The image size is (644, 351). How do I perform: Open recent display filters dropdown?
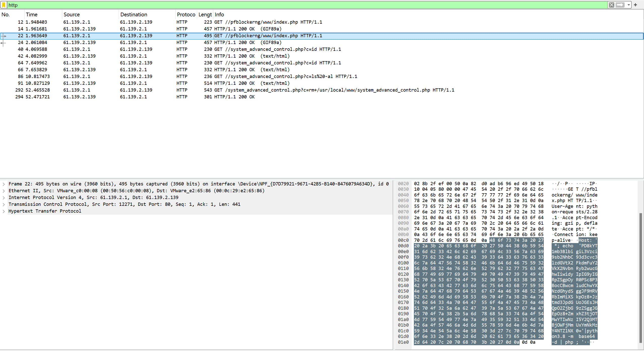[628, 5]
